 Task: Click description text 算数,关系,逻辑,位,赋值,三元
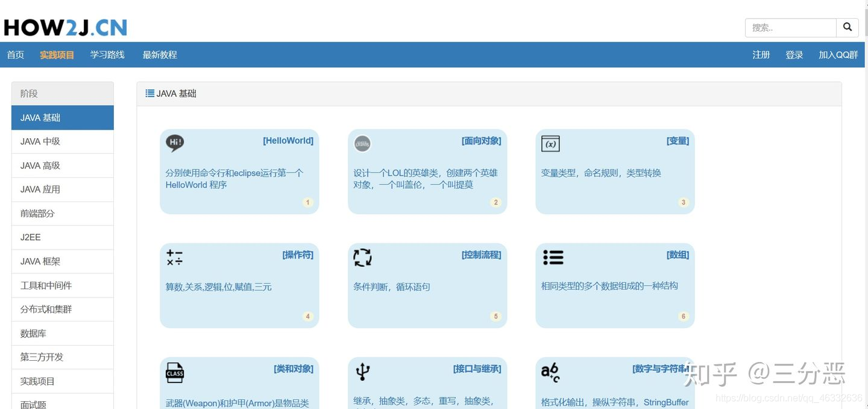point(219,287)
